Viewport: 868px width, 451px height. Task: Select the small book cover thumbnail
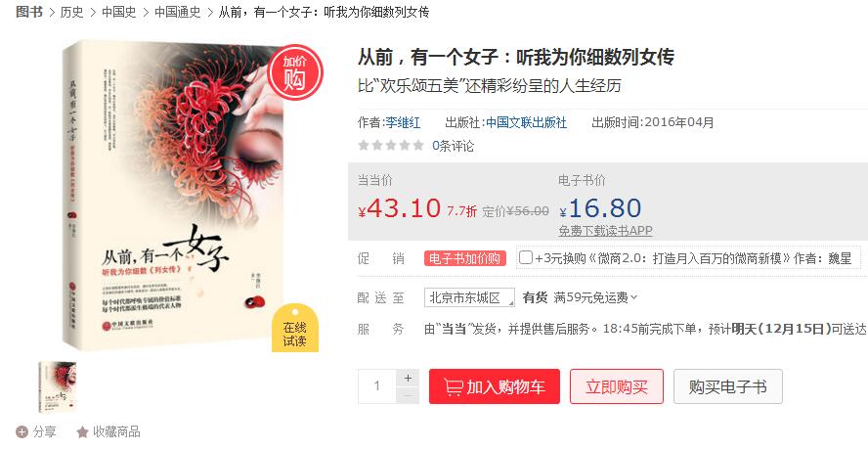tap(57, 386)
